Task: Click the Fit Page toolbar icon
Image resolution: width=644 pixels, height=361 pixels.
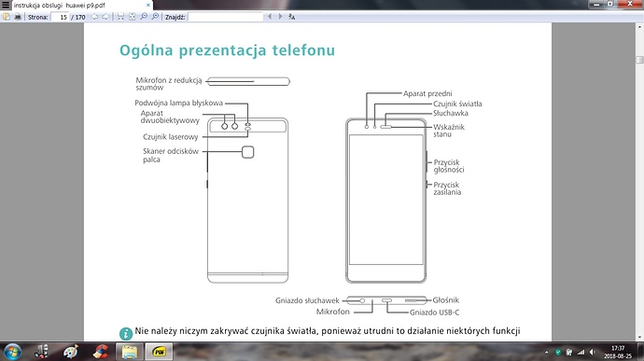Action: 132,17
